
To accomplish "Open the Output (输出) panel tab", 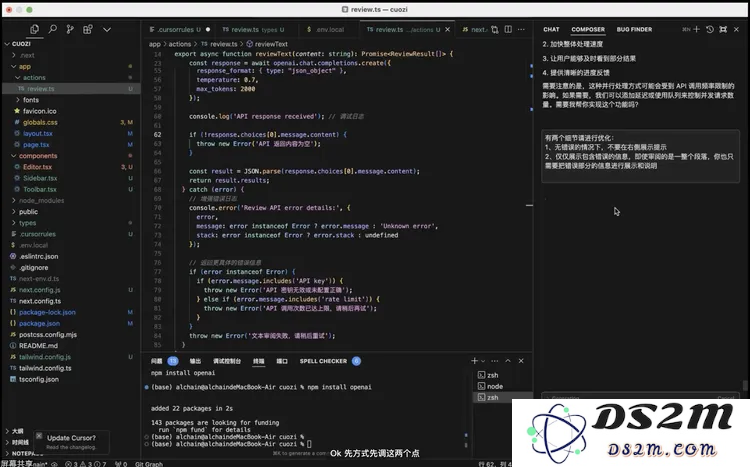I will [195, 361].
